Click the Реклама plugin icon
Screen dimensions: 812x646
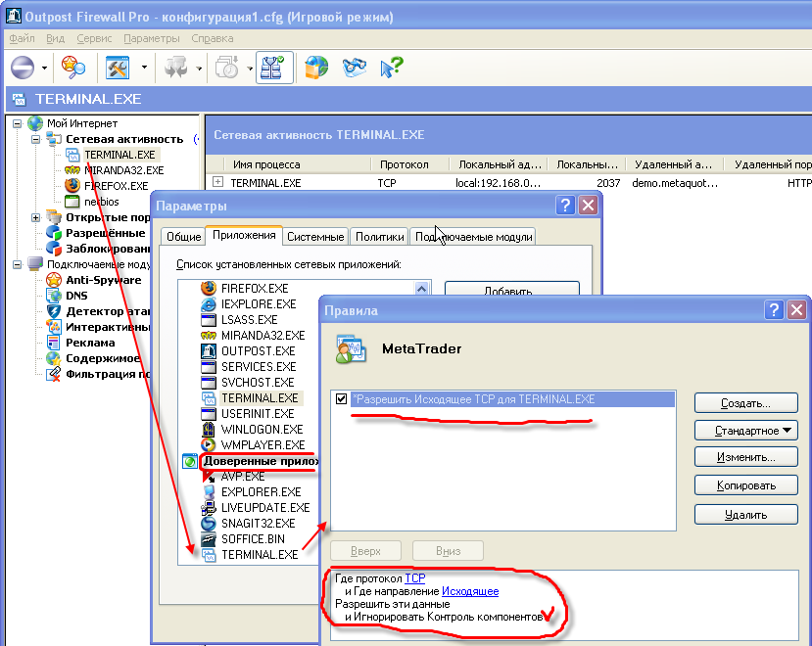tap(54, 343)
